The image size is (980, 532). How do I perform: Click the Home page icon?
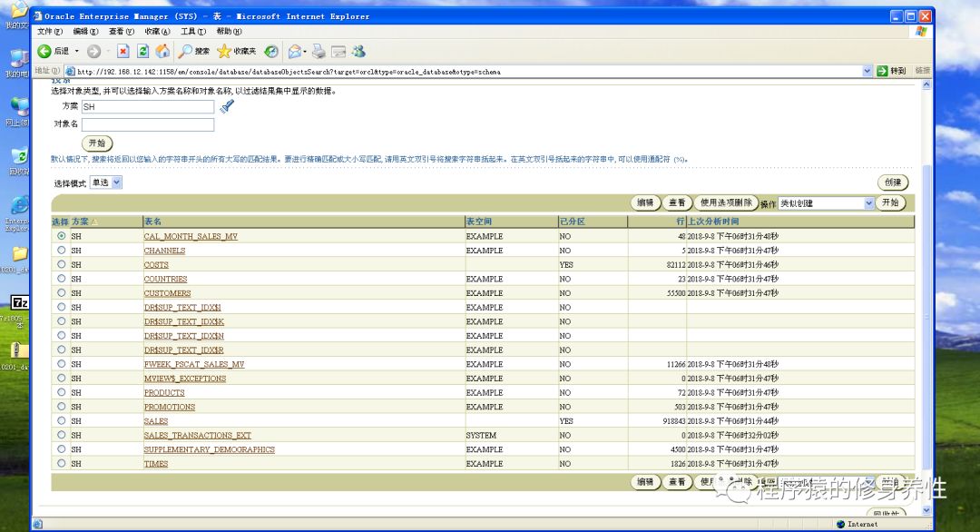163,51
